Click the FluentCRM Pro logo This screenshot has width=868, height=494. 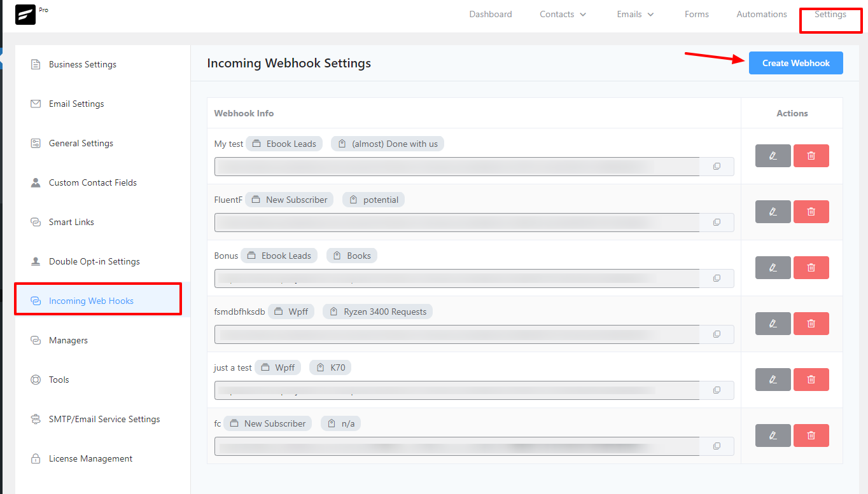point(25,14)
